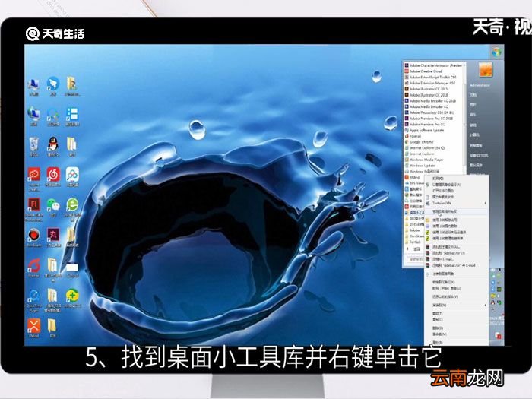Image resolution: width=532 pixels, height=399 pixels.
Task: Choose Add to "sidebar.rar" in context menu
Action: pyautogui.click(x=456, y=253)
